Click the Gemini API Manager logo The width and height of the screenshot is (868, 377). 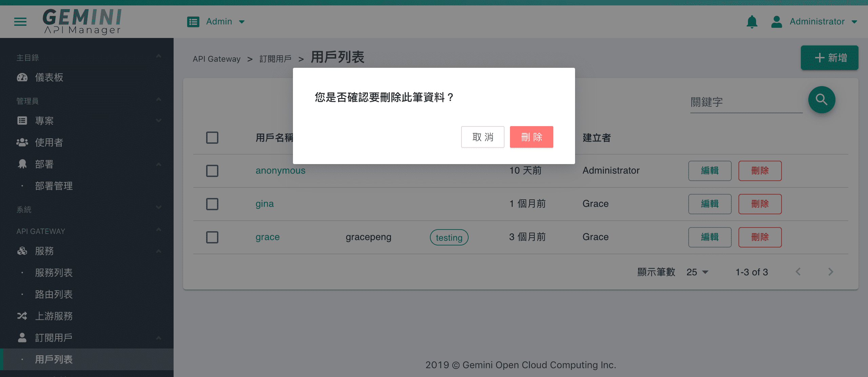82,21
